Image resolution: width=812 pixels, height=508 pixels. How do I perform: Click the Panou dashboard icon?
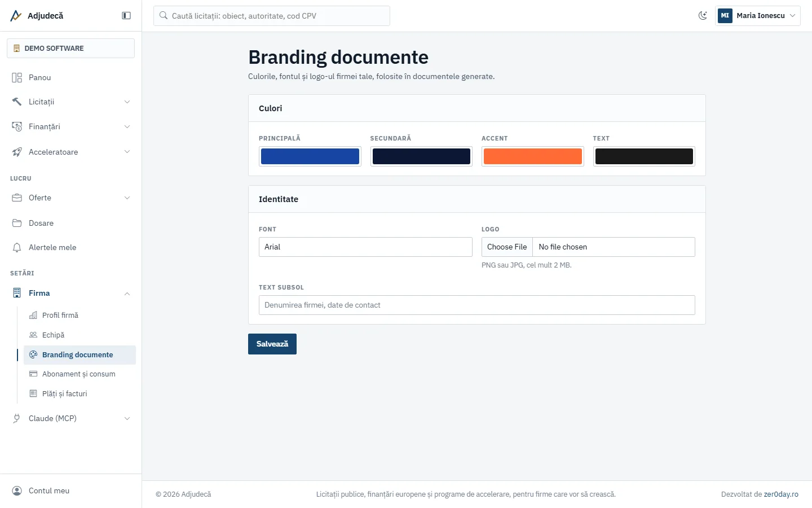point(17,77)
